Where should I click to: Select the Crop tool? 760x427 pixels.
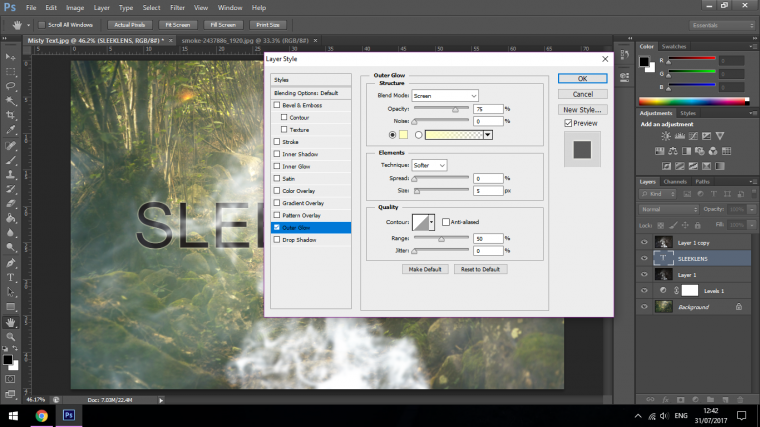coord(10,115)
